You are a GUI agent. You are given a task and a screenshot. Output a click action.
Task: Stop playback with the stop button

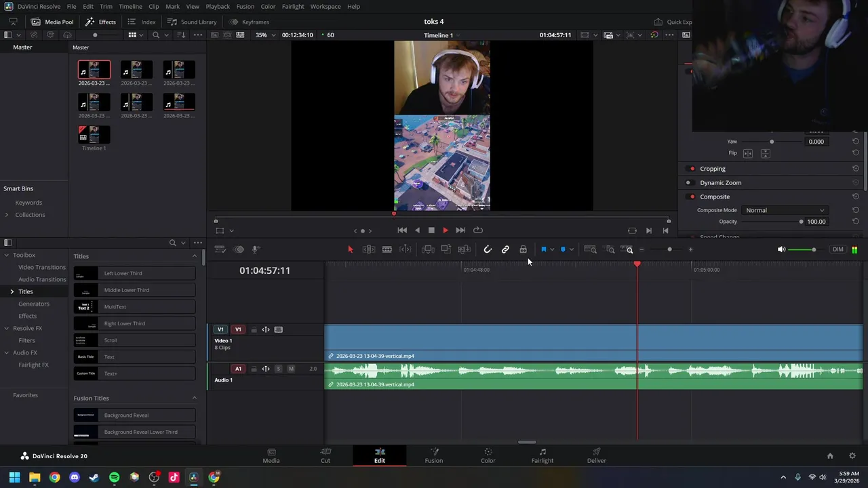(x=431, y=230)
